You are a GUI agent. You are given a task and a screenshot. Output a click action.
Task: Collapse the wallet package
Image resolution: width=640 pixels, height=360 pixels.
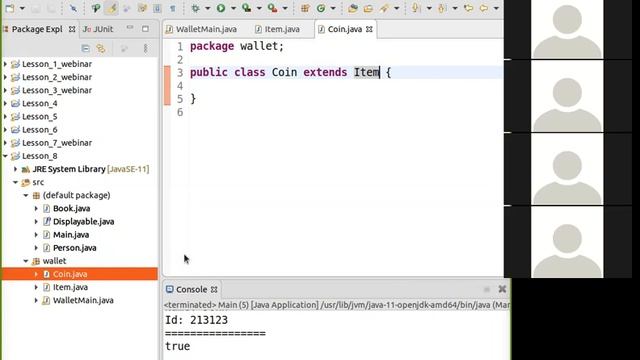26,261
